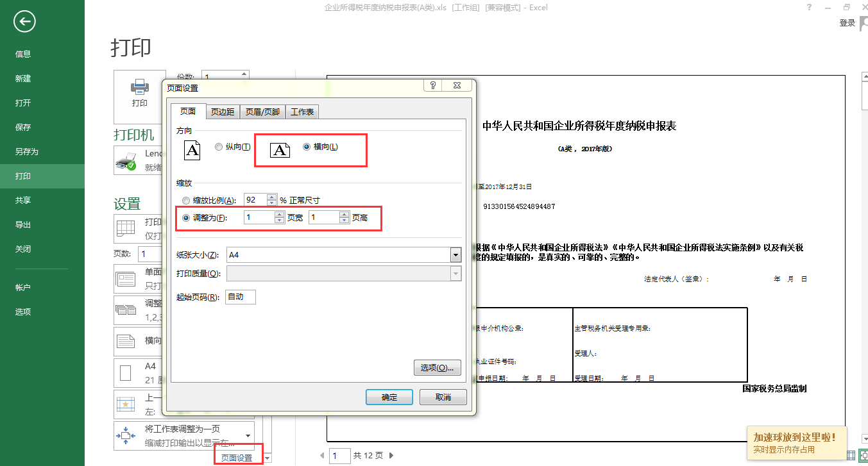Select the 调整为(F) fit-to radio button

pyautogui.click(x=187, y=218)
